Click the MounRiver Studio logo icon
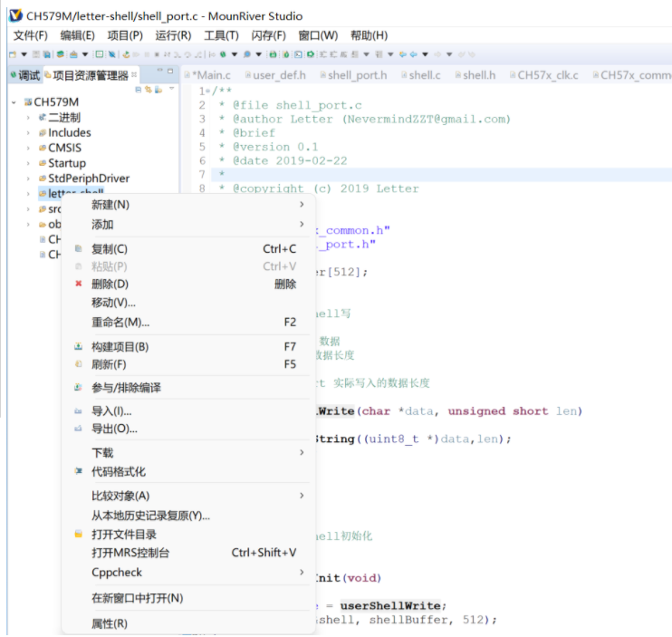The width and height of the screenshot is (672, 637). [x=16, y=16]
